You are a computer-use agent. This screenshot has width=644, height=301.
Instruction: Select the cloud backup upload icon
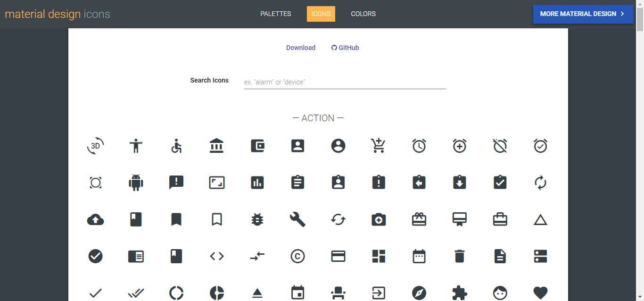click(95, 219)
